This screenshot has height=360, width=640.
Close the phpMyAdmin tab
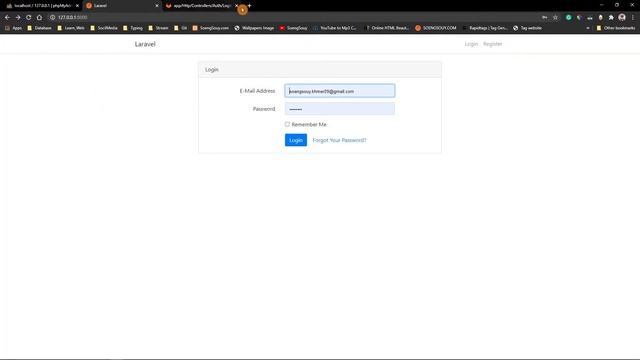coord(77,6)
